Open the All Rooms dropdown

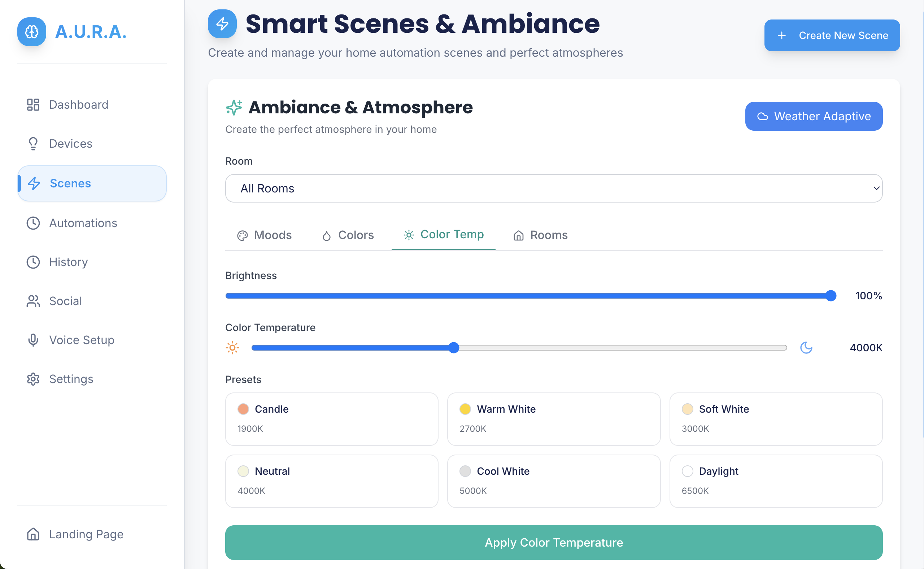coord(553,188)
